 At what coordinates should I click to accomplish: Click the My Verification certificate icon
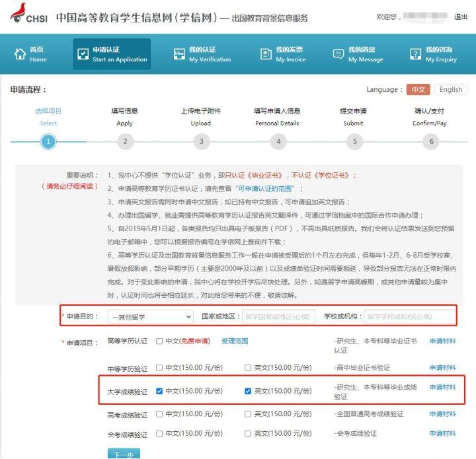pos(179,54)
